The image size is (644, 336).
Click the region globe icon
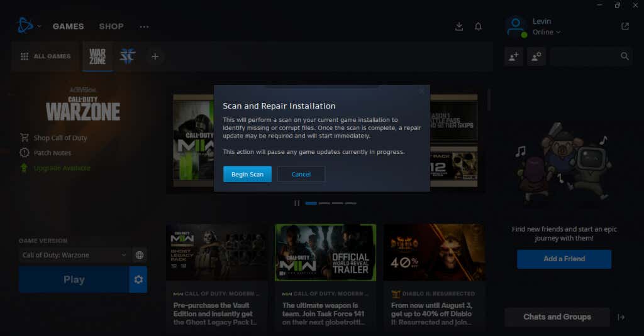140,255
